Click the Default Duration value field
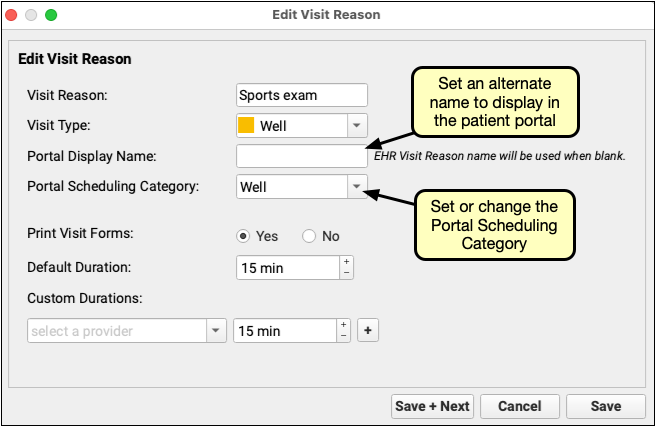Image resolution: width=655 pixels, height=426 pixels. (287, 268)
